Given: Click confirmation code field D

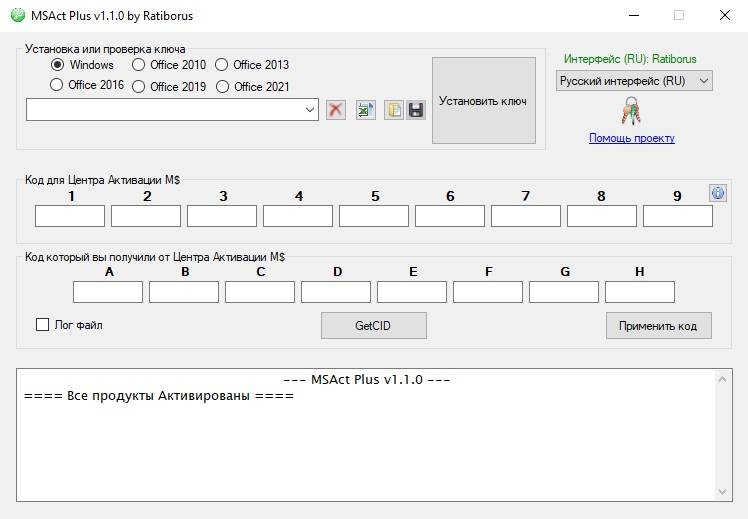Looking at the screenshot, I should pyautogui.click(x=336, y=292).
